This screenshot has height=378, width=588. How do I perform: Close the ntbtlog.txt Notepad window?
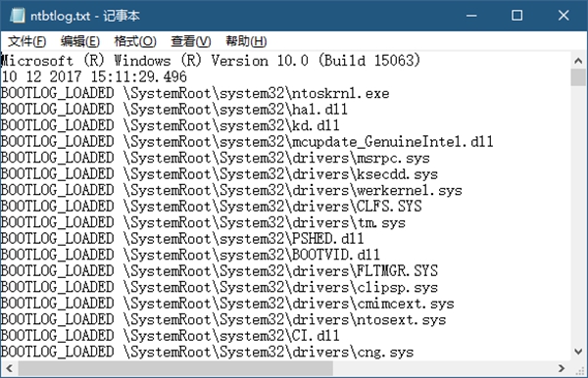pyautogui.click(x=563, y=16)
